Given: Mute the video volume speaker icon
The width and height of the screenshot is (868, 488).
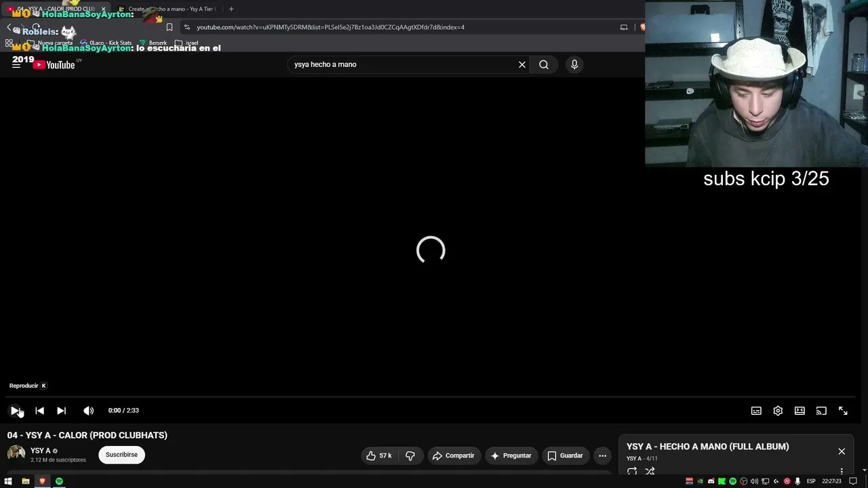Looking at the screenshot, I should point(88,411).
